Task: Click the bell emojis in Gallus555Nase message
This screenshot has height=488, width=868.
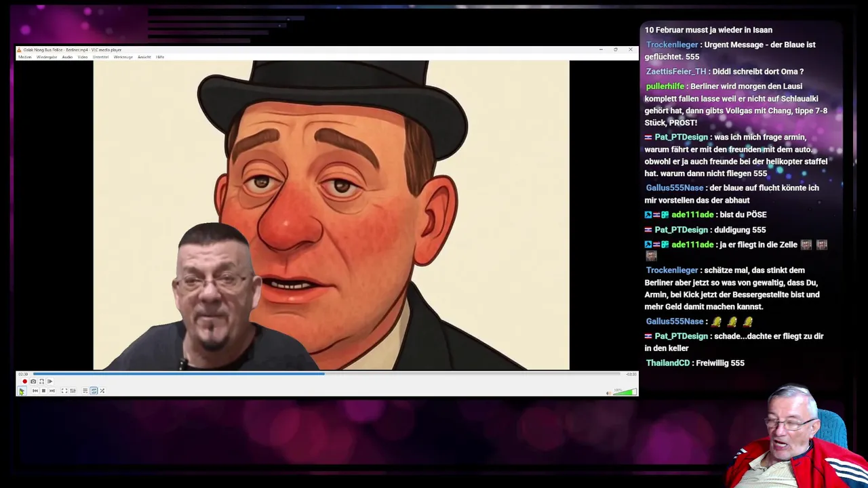Action: pos(732,322)
